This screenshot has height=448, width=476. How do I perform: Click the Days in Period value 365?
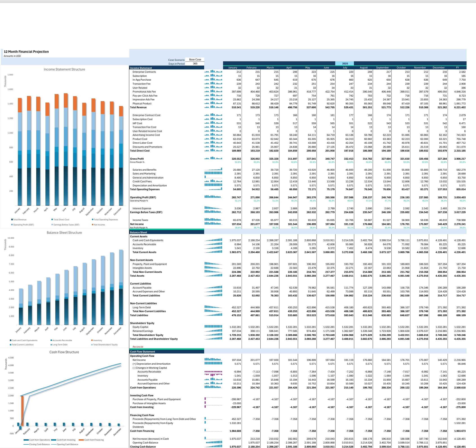click(x=195, y=64)
